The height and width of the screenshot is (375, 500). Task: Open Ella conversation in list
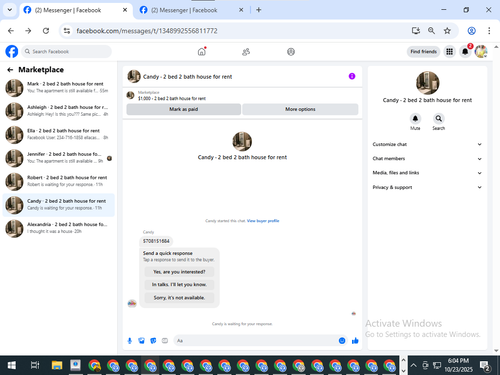59,134
